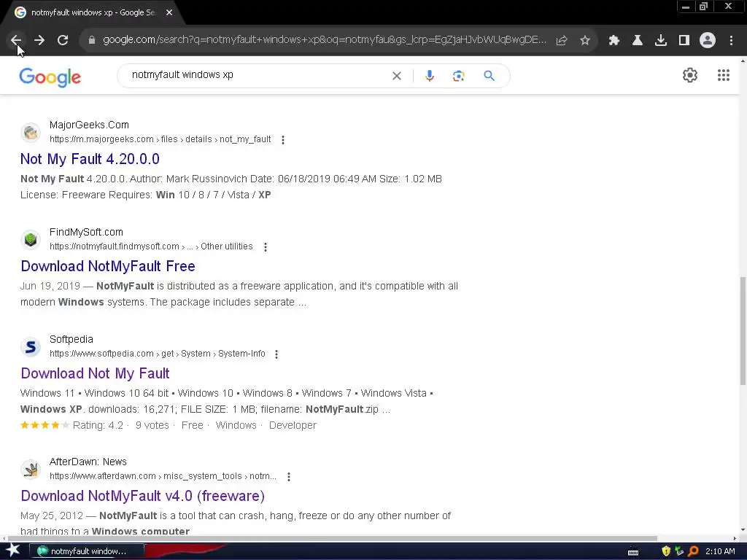Go back with the browser back arrow
This screenshot has height=560, width=747.
point(16,41)
